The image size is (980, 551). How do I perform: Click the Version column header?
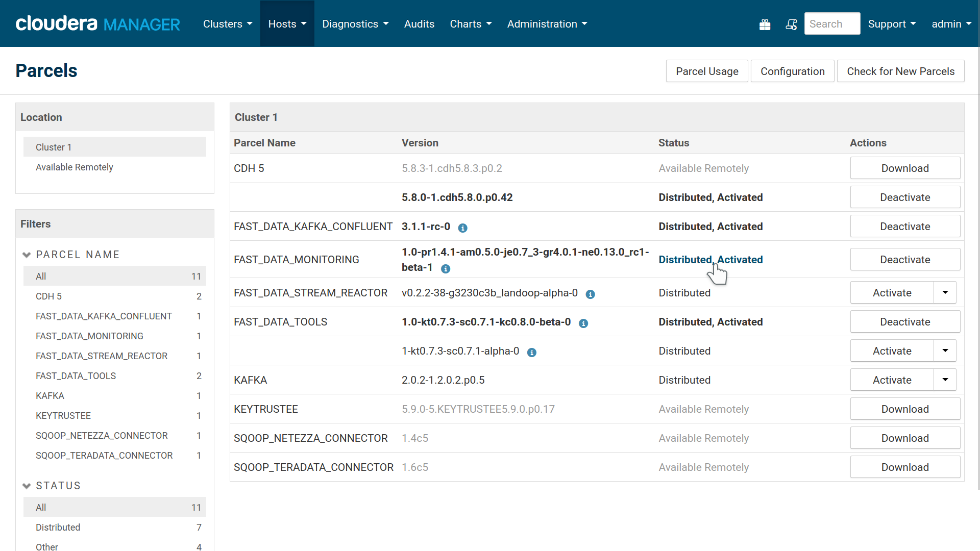tap(420, 142)
